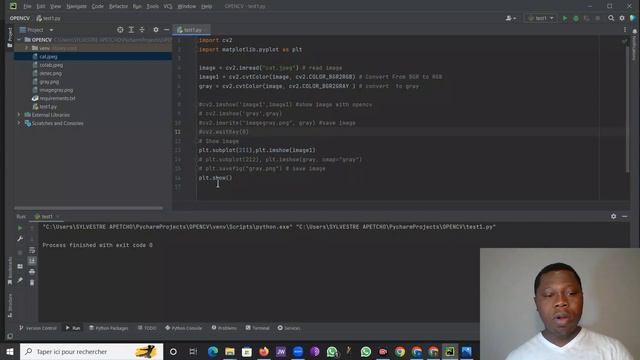
Task: Open Run panel settings gear
Action: click(613, 216)
